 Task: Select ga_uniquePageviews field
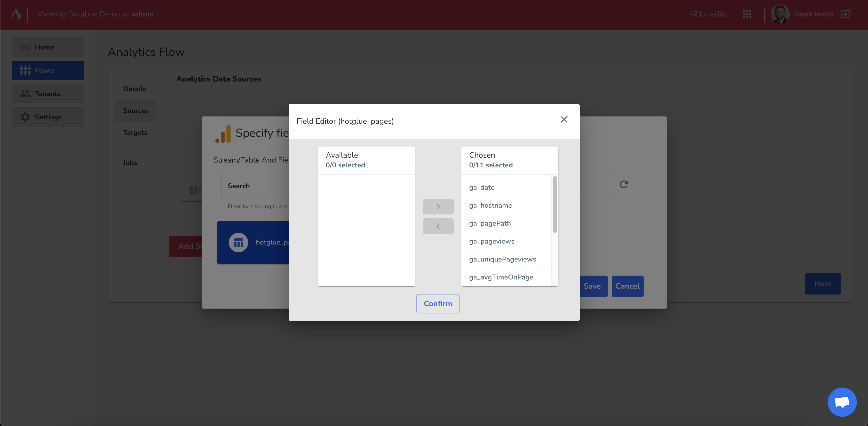(x=502, y=259)
